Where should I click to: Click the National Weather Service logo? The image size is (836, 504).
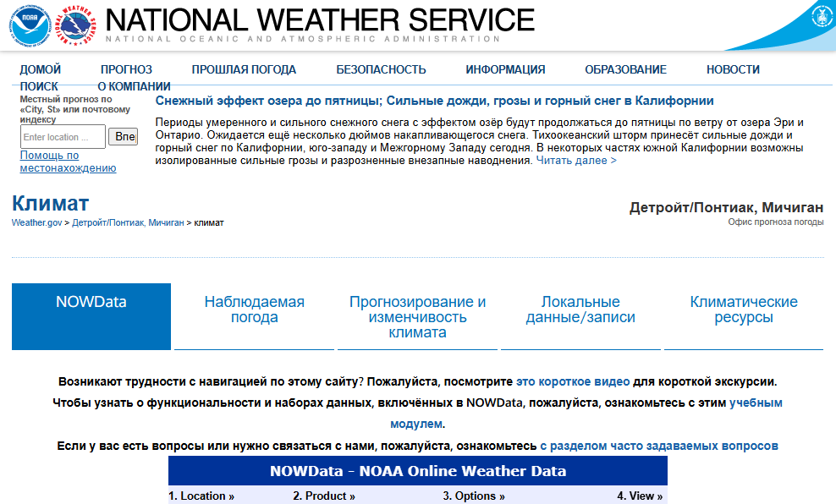tap(76, 25)
